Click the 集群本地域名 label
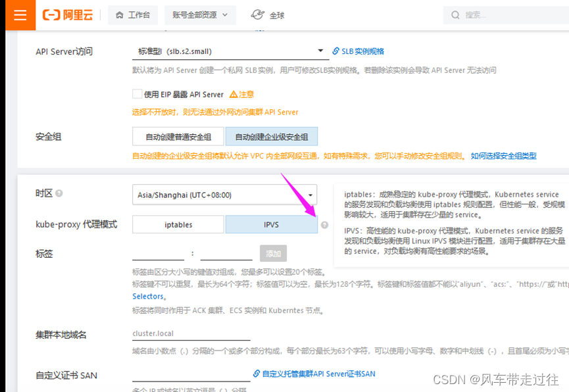Image resolution: width=569 pixels, height=392 pixels. [61, 335]
